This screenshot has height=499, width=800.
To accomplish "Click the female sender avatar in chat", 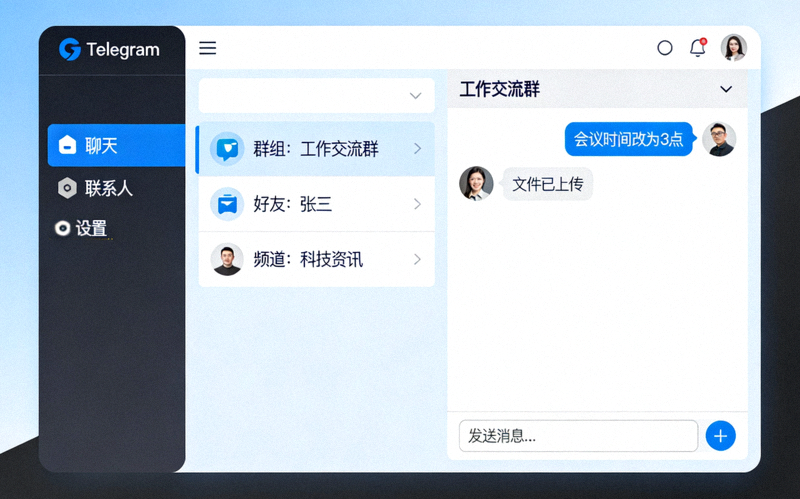I will tap(476, 183).
